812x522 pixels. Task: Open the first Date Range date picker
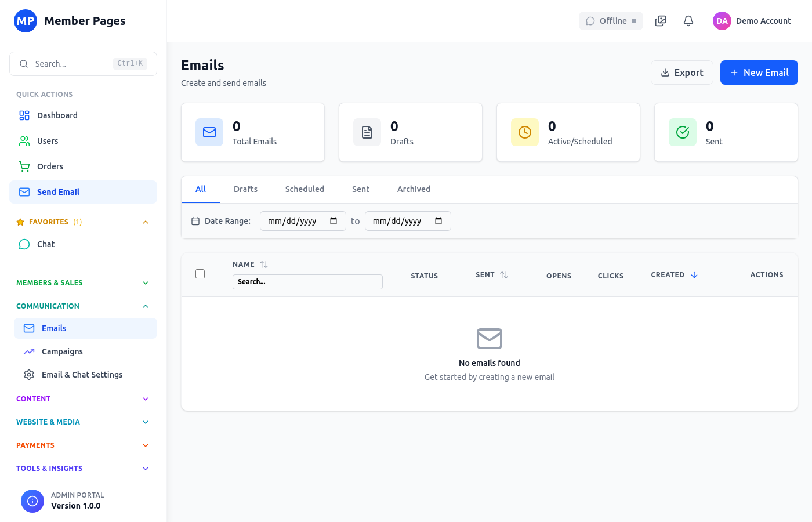[x=303, y=220]
